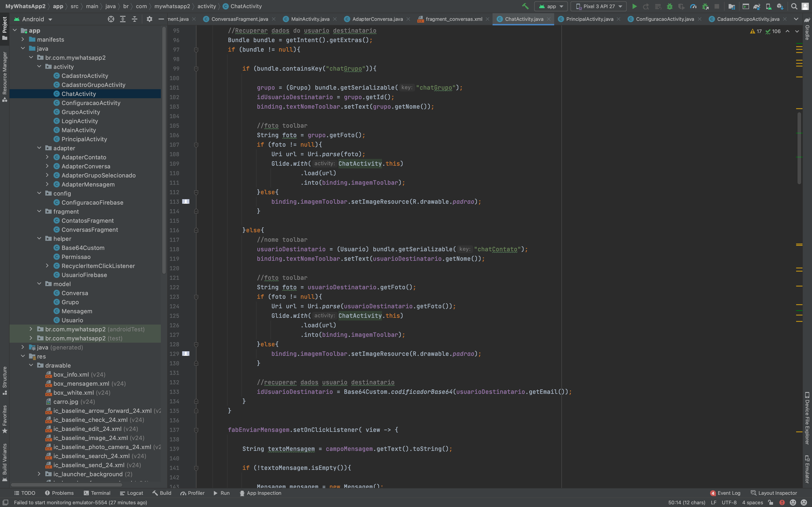Open Search Everywhere with the magnifier
812x507 pixels.
[x=794, y=6]
